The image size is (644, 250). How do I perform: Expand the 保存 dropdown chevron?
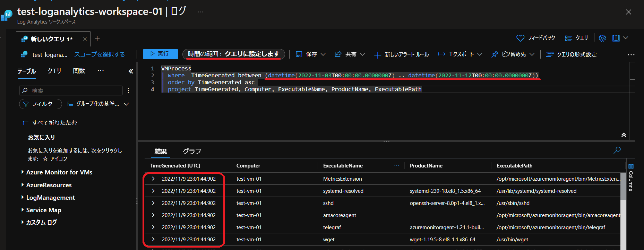[323, 54]
